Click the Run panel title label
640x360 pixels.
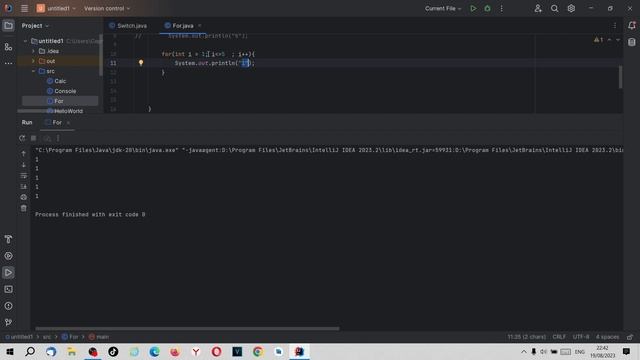tap(27, 122)
